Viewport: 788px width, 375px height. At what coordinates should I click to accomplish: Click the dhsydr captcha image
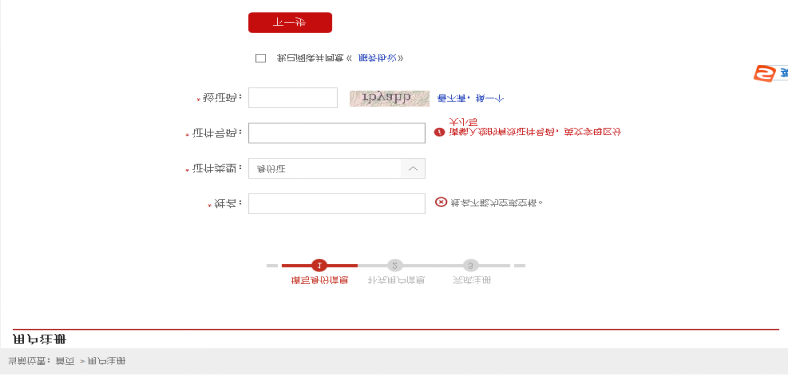click(389, 99)
